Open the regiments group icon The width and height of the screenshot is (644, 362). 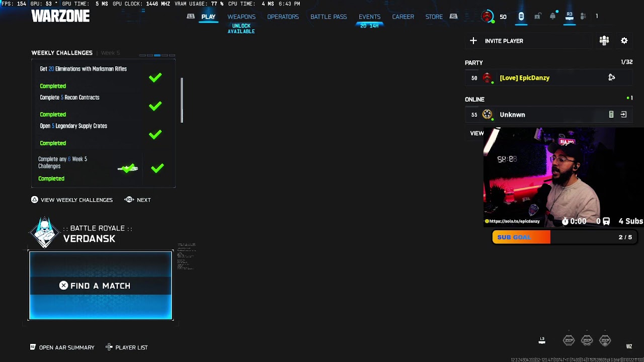(604, 41)
